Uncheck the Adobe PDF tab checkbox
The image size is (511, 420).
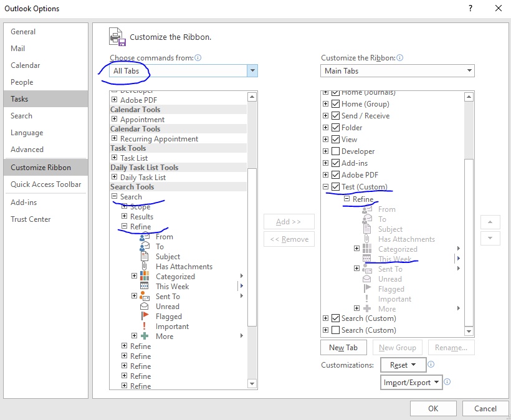tap(335, 175)
